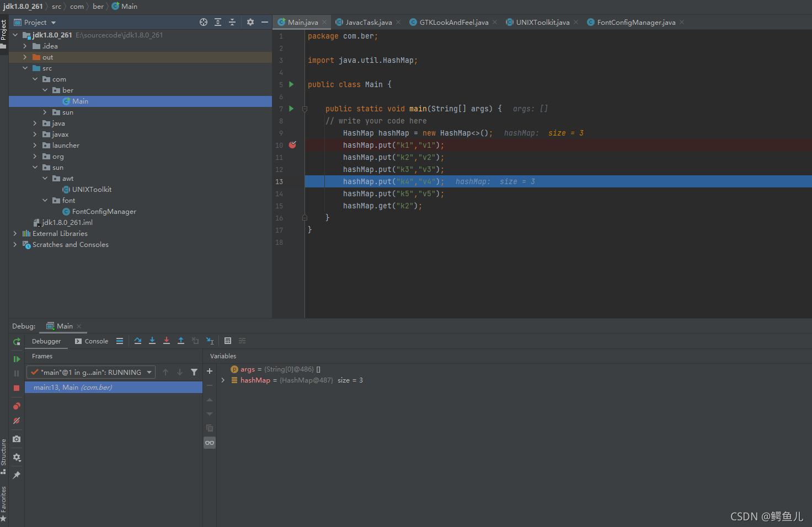The image size is (812, 527).
Task: Open View Breakpoints double red circles
Action: [17, 406]
